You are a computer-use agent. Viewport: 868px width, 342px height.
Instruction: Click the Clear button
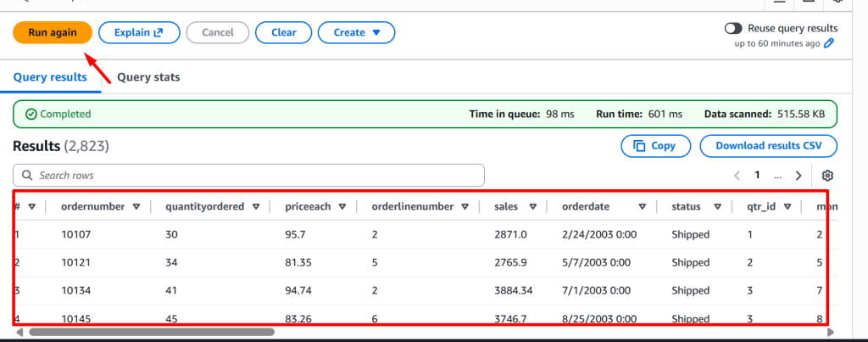[x=284, y=33]
